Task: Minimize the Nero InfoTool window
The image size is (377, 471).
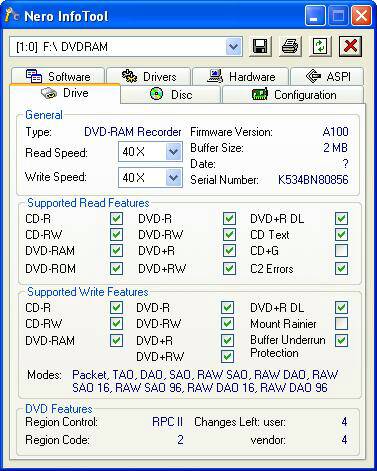Action: point(315,16)
